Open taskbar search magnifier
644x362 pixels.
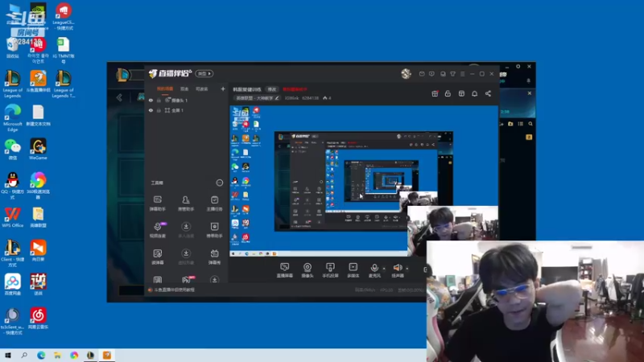point(24,356)
